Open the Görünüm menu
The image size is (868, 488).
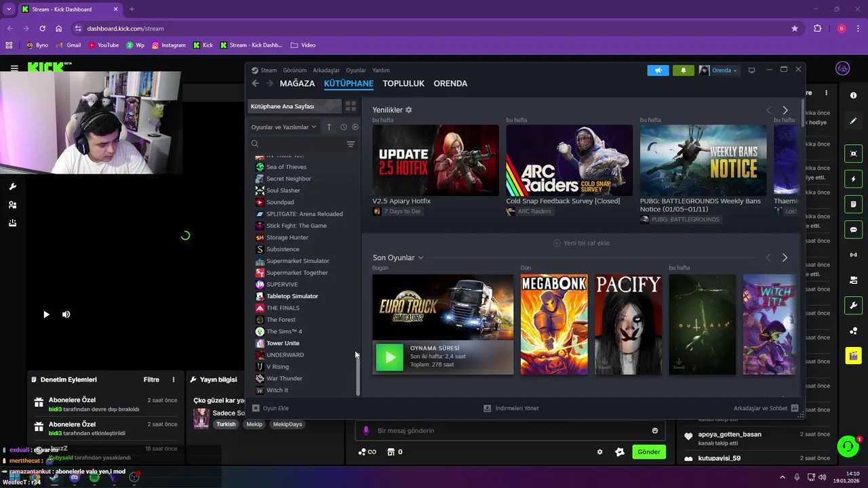click(x=294, y=70)
